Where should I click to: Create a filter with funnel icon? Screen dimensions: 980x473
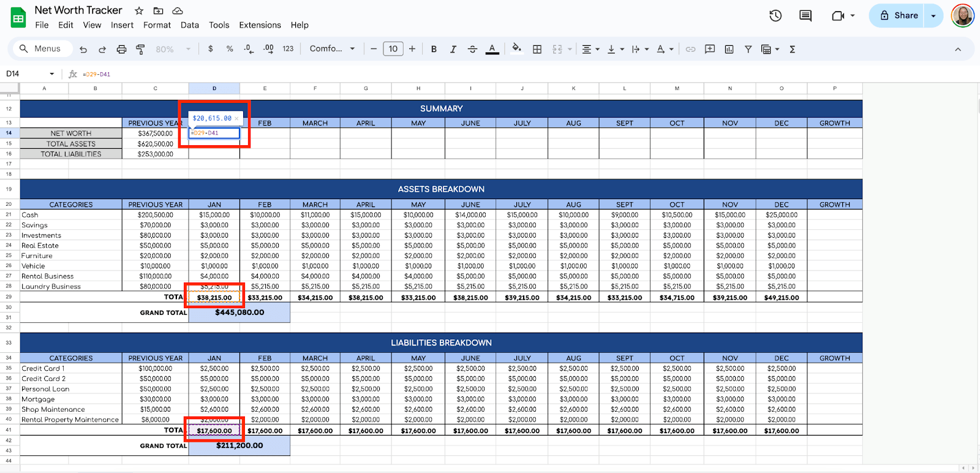click(748, 49)
